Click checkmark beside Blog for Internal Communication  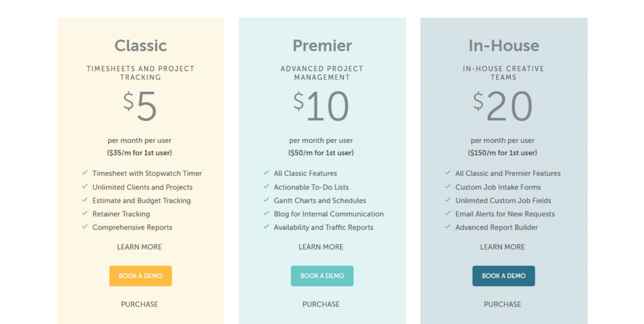click(266, 213)
